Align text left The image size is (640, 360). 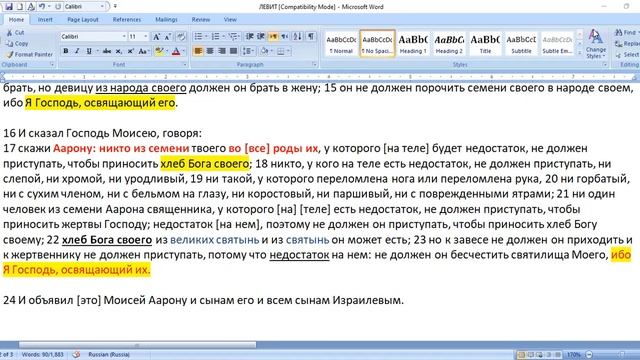click(x=198, y=51)
